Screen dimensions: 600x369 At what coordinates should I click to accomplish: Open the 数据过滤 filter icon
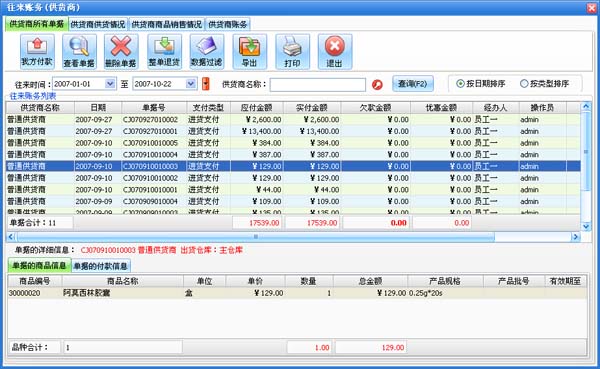click(x=207, y=51)
